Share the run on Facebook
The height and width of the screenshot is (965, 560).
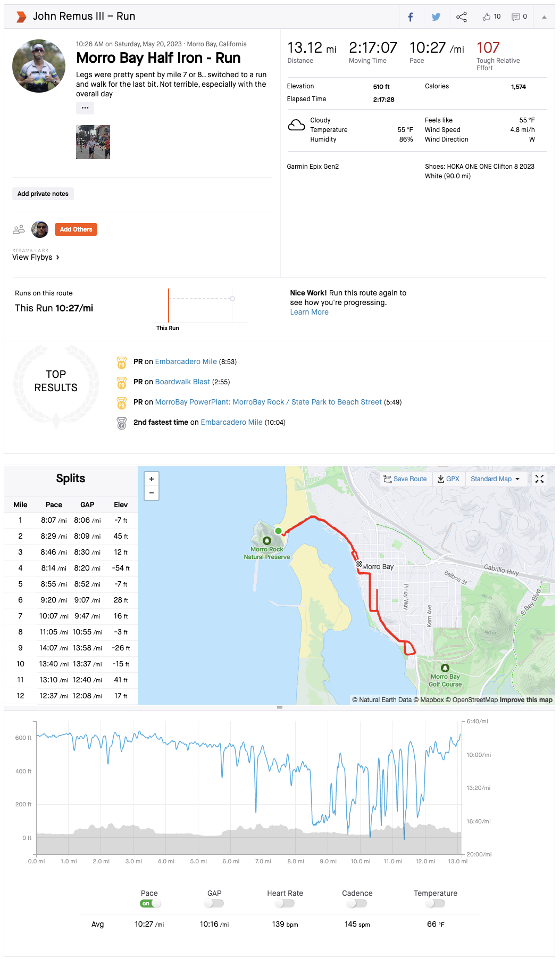tap(411, 17)
